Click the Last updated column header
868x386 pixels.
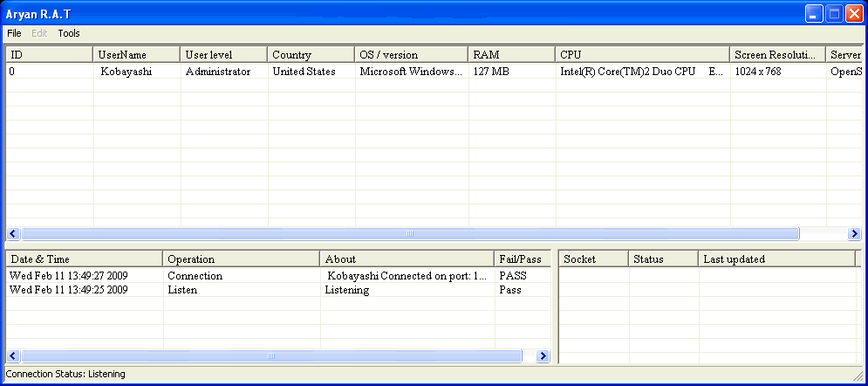pos(775,259)
